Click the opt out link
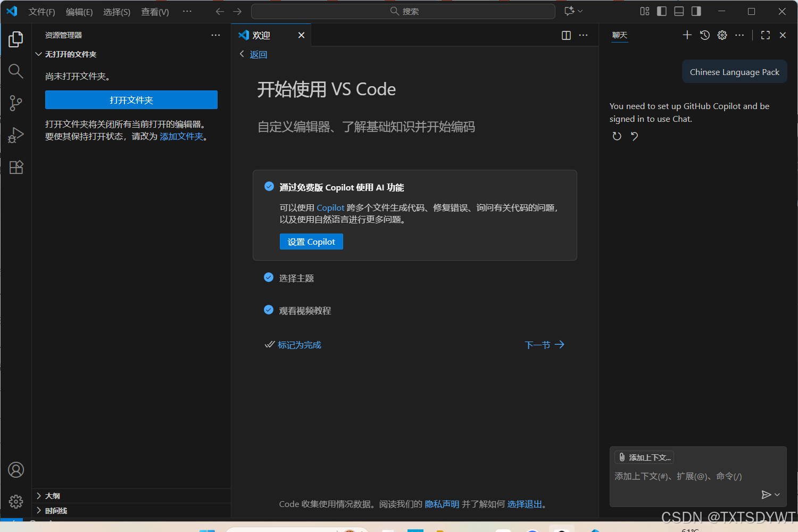This screenshot has height=532, width=798. pyautogui.click(x=525, y=504)
